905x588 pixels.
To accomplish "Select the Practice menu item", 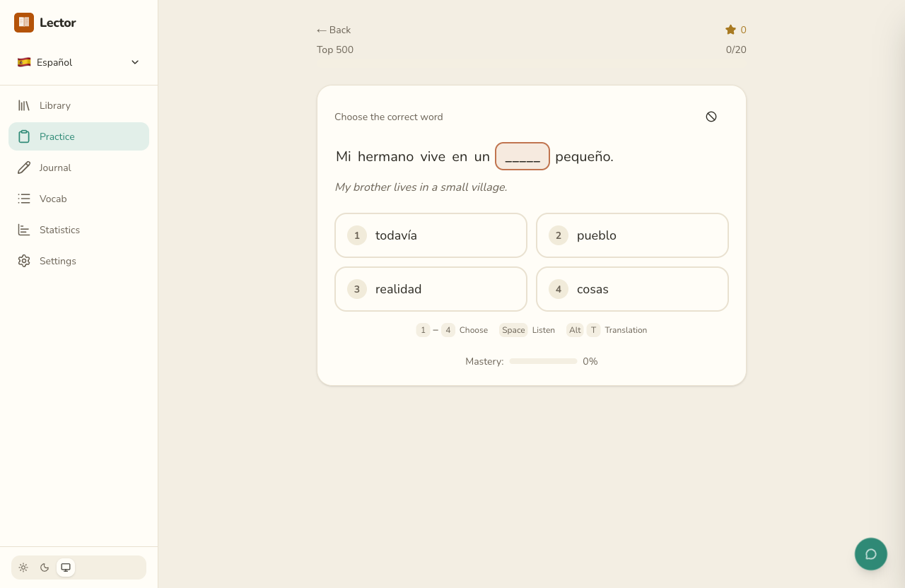I will tap(78, 136).
